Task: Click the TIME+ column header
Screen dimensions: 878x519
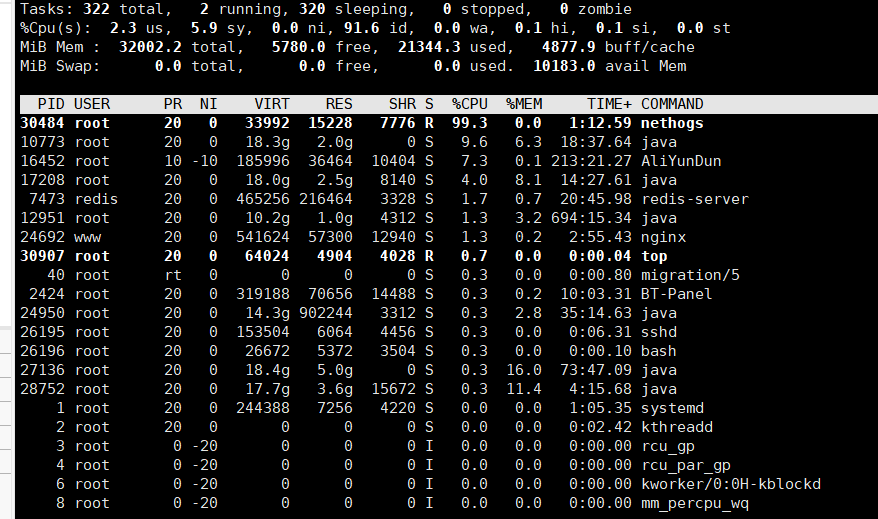Action: click(609, 104)
